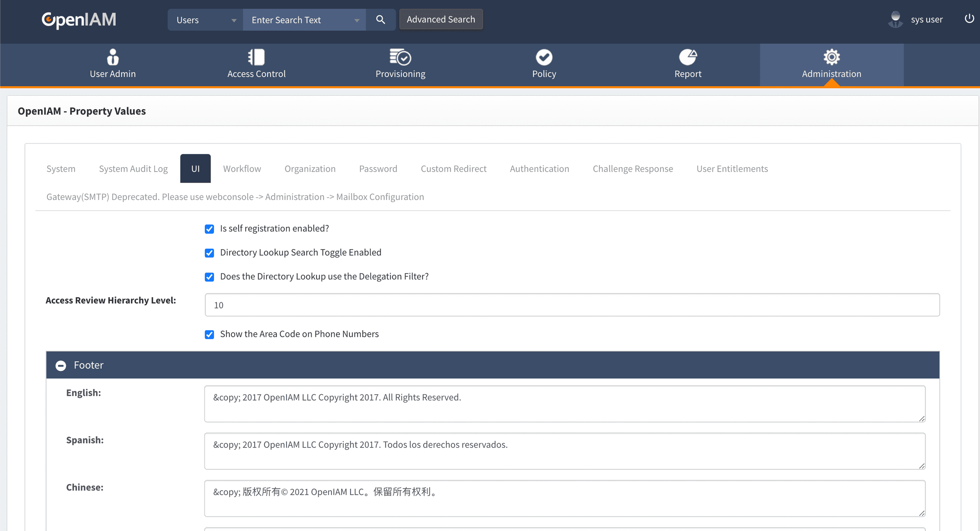Switch to the Authentication tab
This screenshot has width=980, height=531.
point(539,169)
